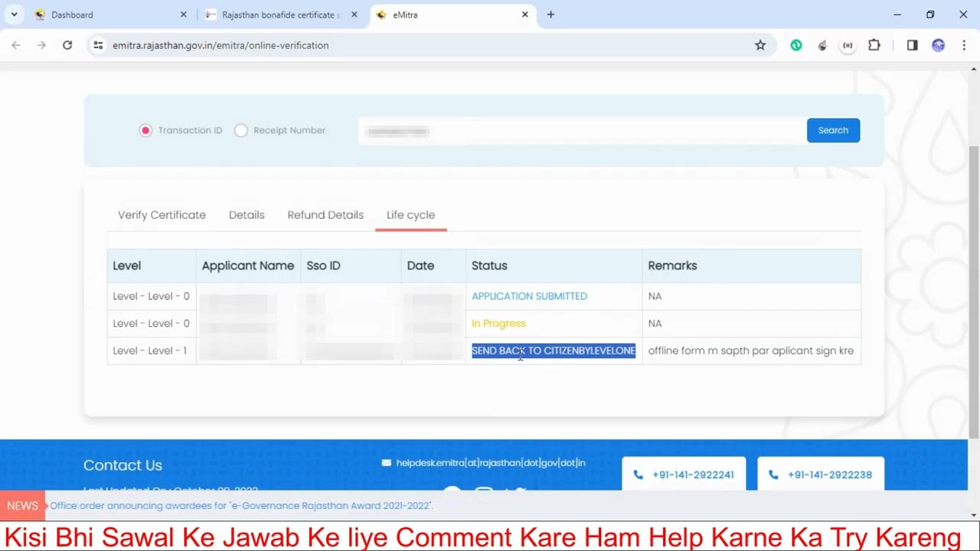Viewport: 980px width, 551px height.
Task: Click the NEWS label in the ticker
Action: tap(22, 506)
